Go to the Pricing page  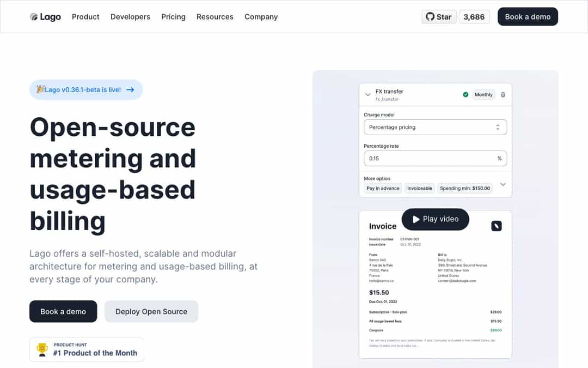(x=173, y=17)
